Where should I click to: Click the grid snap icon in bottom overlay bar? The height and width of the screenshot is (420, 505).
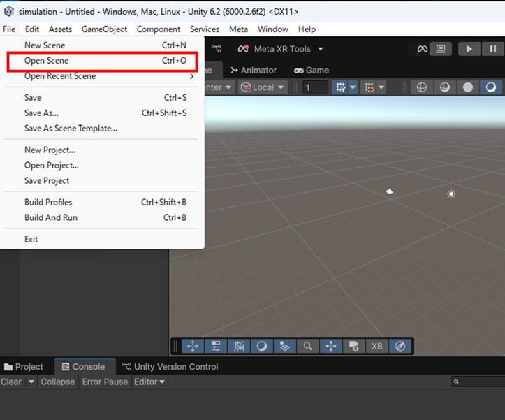tap(239, 346)
